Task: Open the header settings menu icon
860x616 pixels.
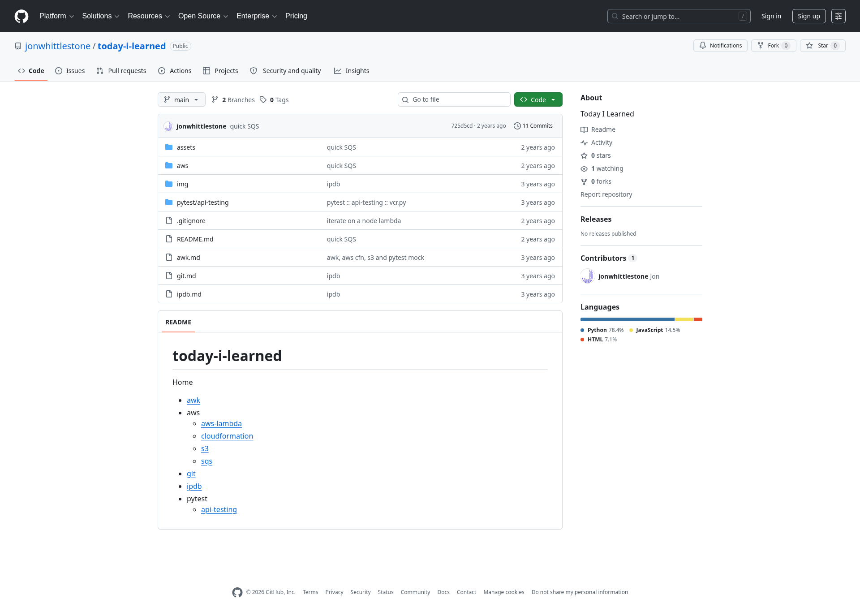Action: coord(838,16)
